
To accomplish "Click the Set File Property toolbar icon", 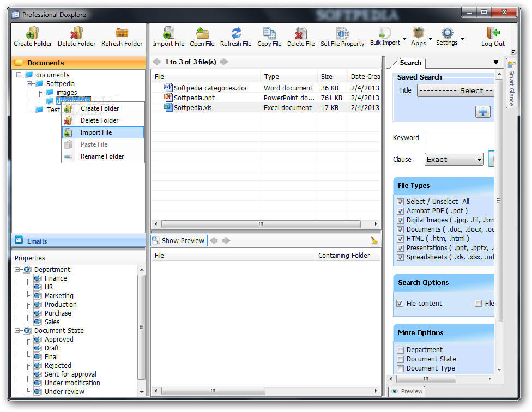I will coord(342,33).
